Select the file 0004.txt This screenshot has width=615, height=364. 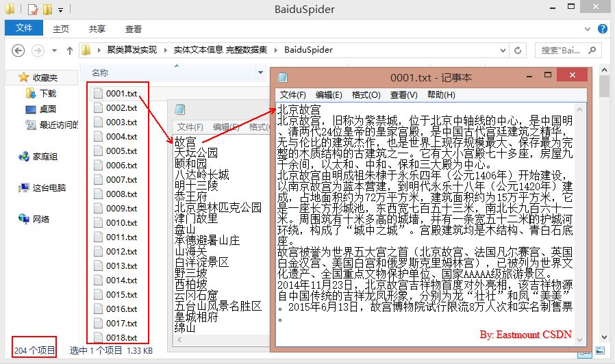pyautogui.click(x=121, y=136)
